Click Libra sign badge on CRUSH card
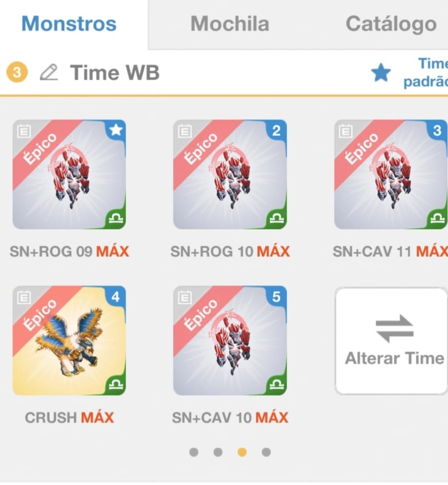The image size is (448, 485). pos(116,384)
